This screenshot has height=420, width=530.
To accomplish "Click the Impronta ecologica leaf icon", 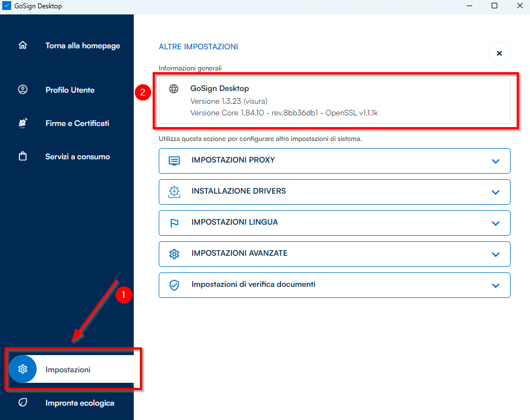I will click(23, 403).
